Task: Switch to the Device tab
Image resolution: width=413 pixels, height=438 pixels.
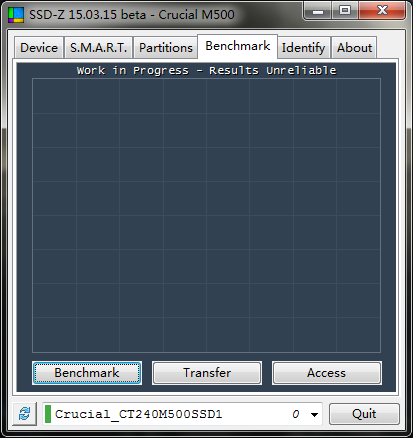Action: [39, 48]
